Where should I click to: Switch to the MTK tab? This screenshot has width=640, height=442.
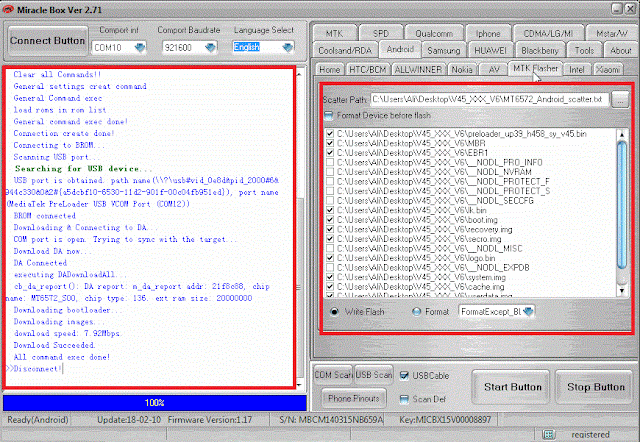coord(334,33)
